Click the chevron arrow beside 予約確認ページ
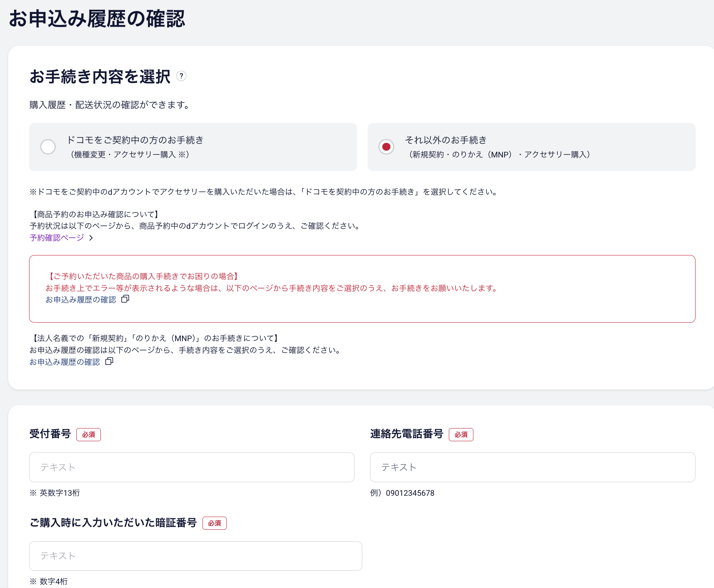This screenshot has height=588, width=714. (91, 238)
